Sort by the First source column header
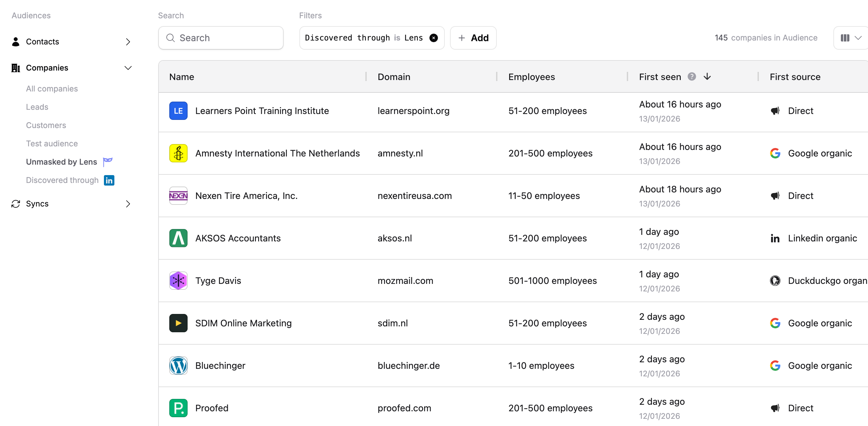Screen dimensions: 868x426 pos(795,77)
